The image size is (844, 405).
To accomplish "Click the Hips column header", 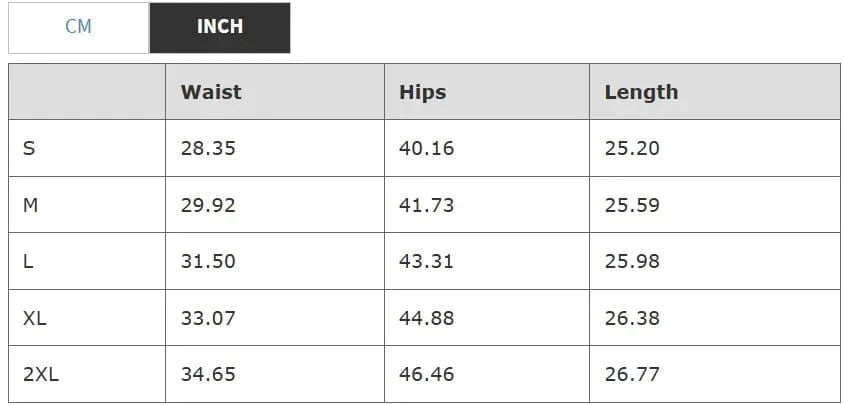I will [422, 92].
